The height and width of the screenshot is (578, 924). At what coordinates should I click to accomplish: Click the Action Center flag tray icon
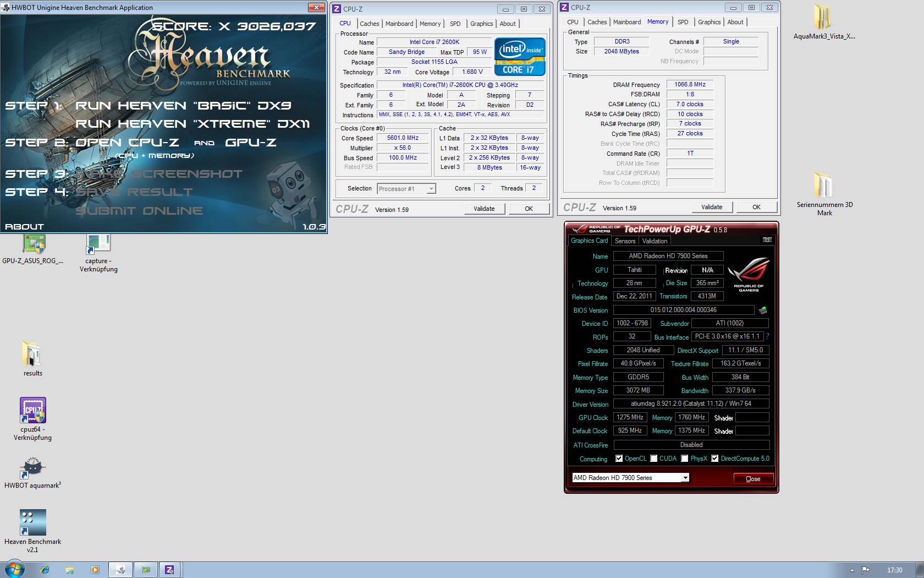[865, 570]
